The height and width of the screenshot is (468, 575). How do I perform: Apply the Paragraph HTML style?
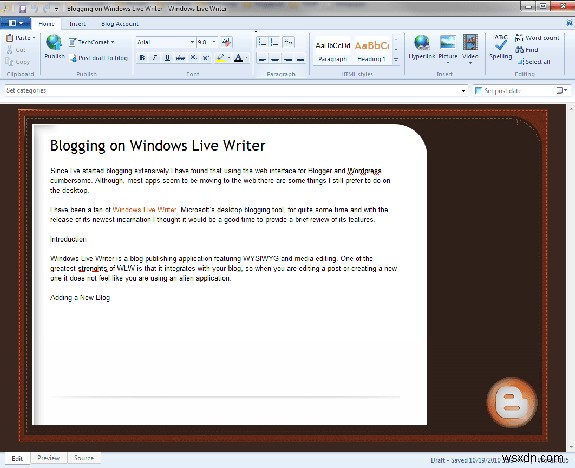point(333,50)
